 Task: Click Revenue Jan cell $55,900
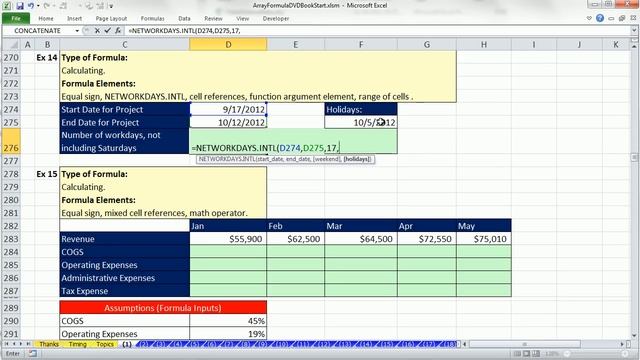tap(228, 239)
